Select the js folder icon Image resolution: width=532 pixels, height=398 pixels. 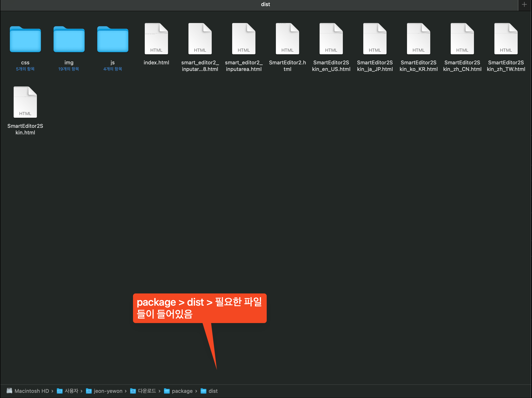(x=113, y=39)
